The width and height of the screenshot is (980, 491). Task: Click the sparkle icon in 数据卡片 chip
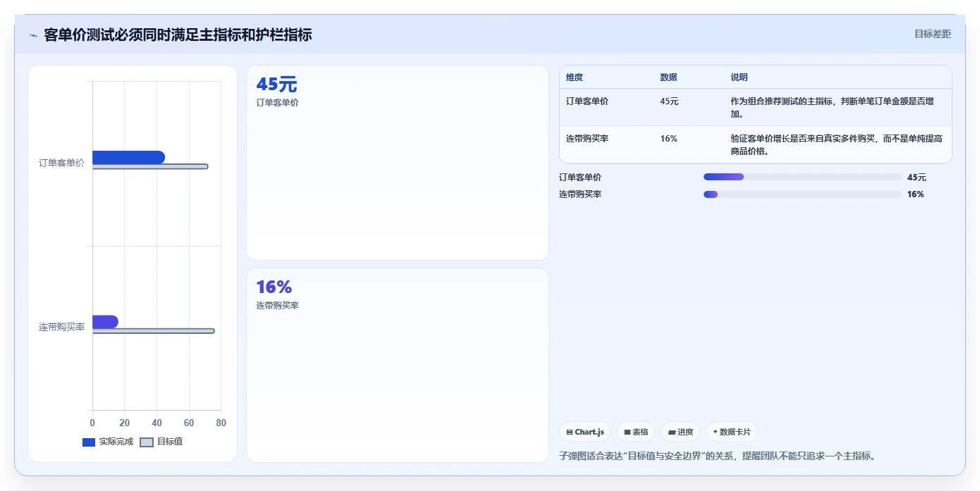[x=715, y=432]
